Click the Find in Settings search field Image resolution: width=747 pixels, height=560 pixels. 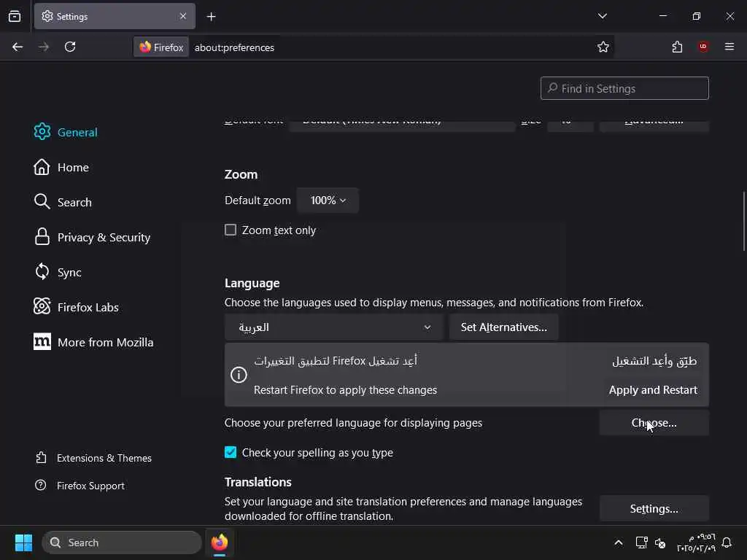pos(624,88)
